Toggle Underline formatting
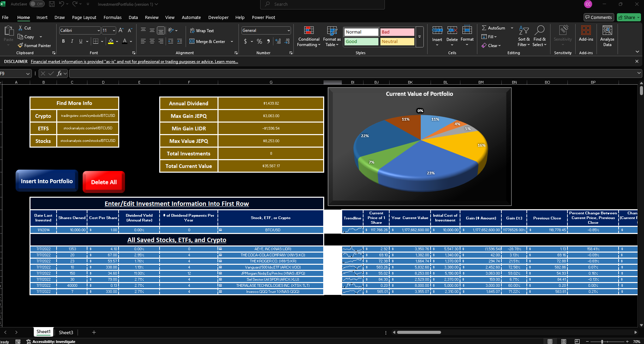 (x=81, y=41)
